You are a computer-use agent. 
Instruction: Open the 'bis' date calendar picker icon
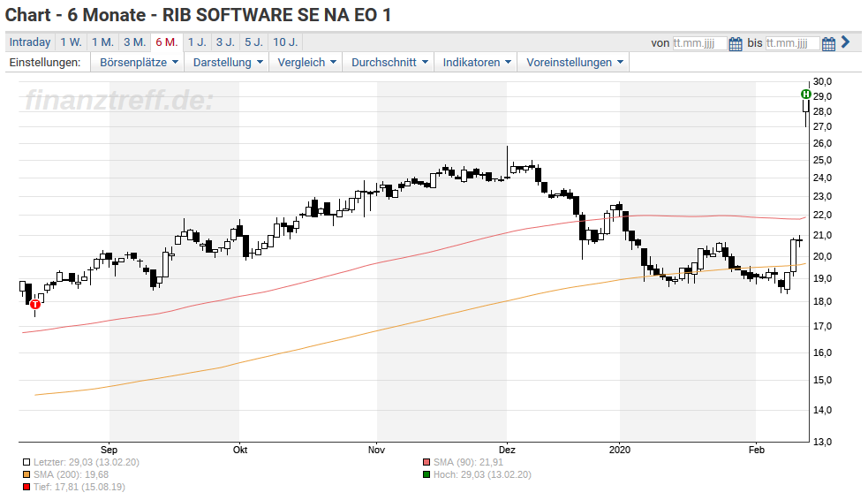pos(828,44)
